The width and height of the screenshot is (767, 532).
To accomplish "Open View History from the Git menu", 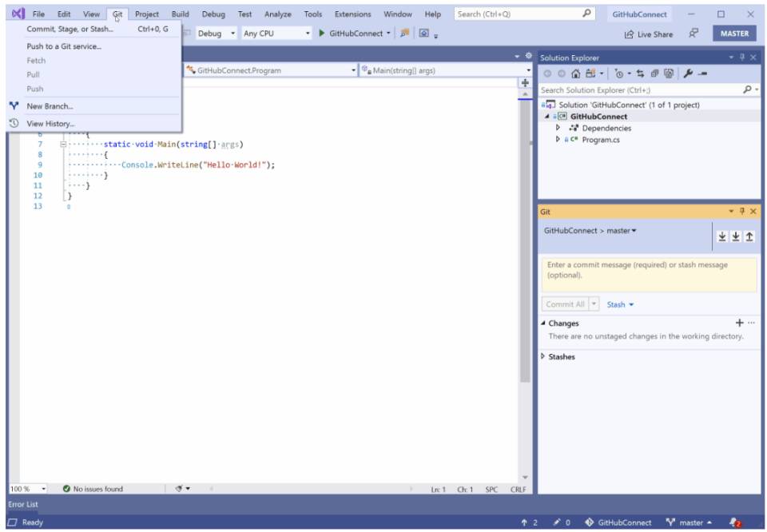I will [94, 124].
